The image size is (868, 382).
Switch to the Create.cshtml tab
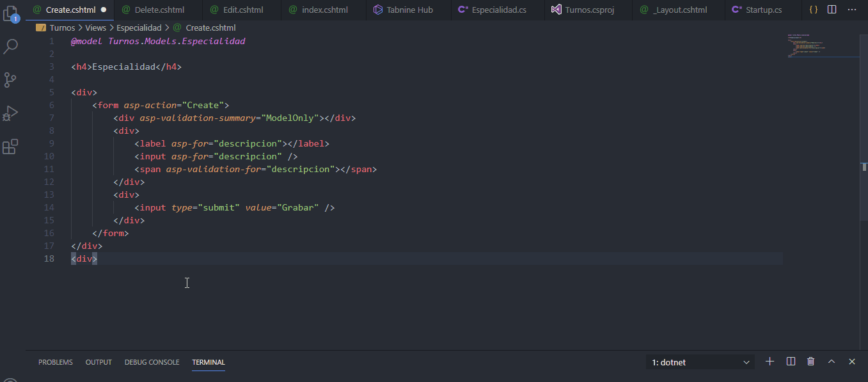70,10
